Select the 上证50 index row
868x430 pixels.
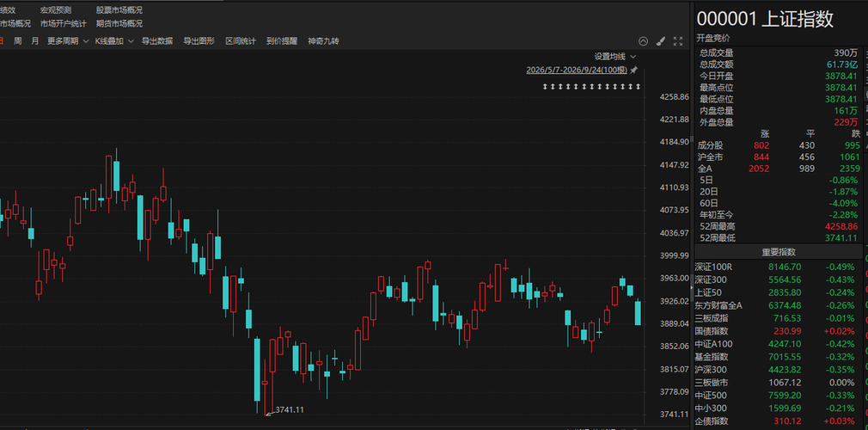tap(777, 292)
